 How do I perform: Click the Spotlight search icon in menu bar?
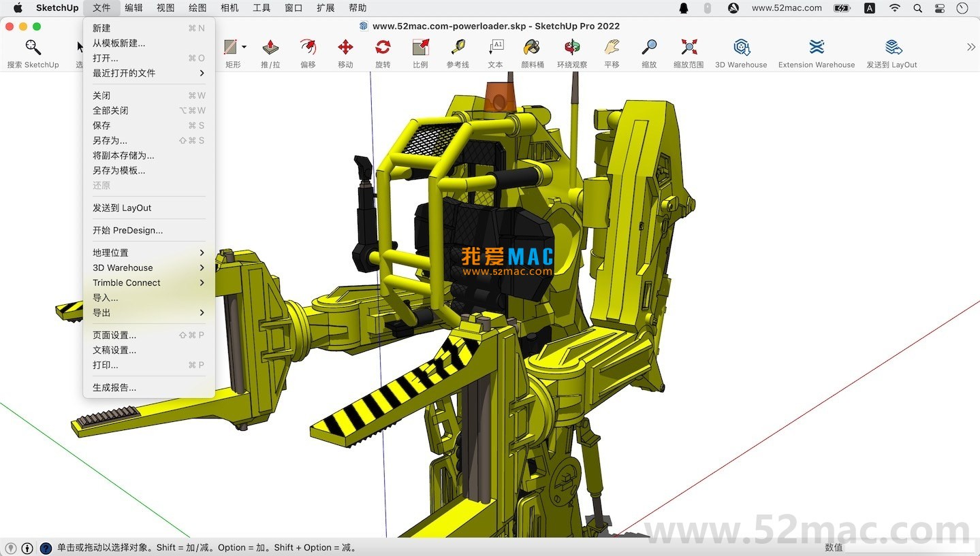click(x=917, y=8)
